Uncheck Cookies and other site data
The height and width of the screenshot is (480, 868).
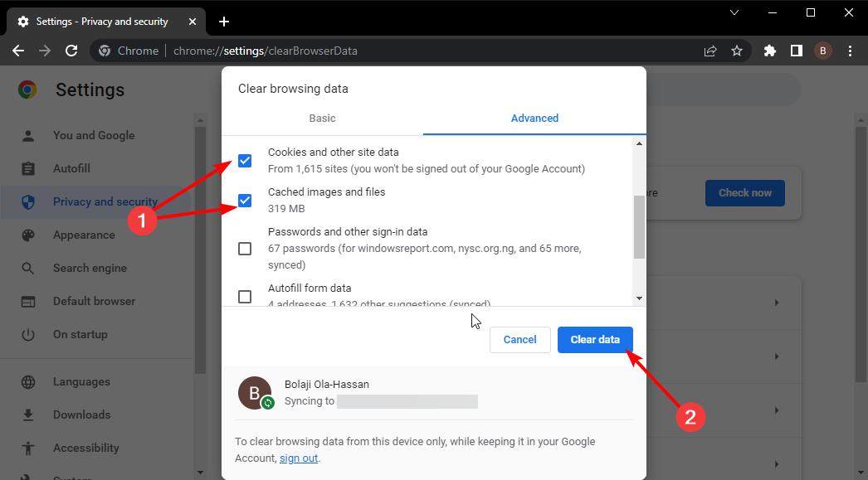tap(245, 161)
